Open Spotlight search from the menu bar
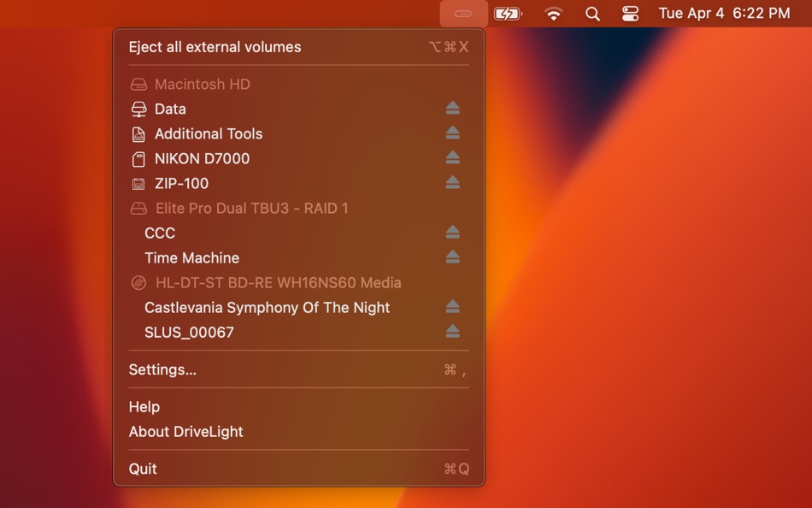 592,14
